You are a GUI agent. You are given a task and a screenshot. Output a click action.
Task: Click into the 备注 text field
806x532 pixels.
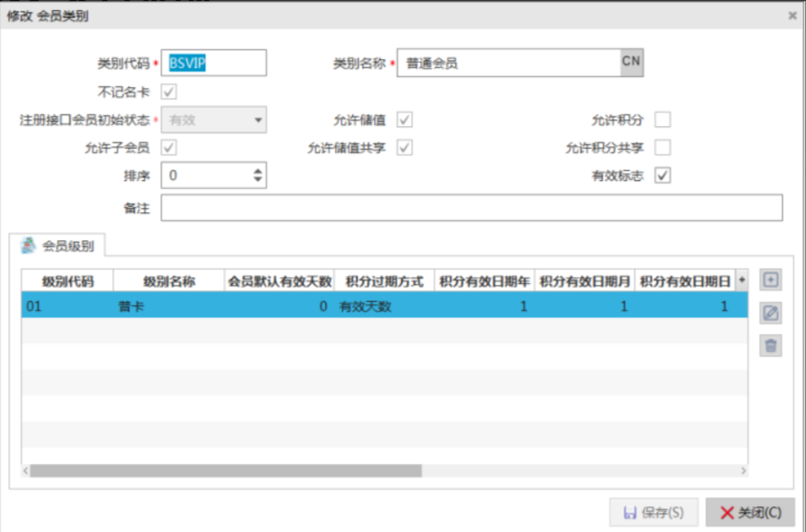pos(471,208)
